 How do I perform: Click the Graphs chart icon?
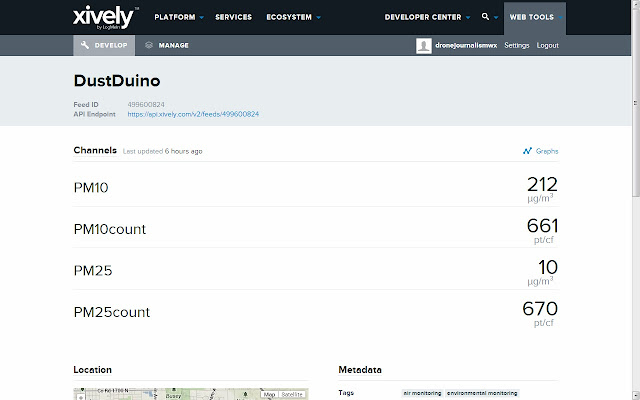click(527, 151)
